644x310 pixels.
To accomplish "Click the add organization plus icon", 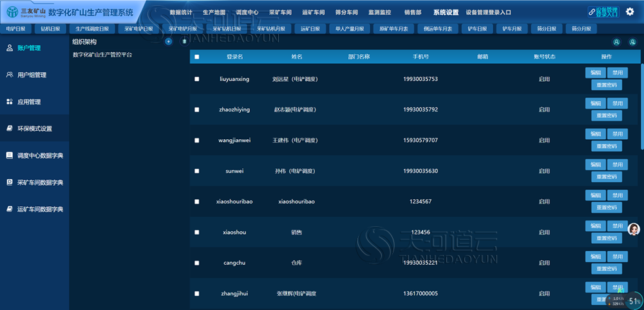I will coord(168,41).
